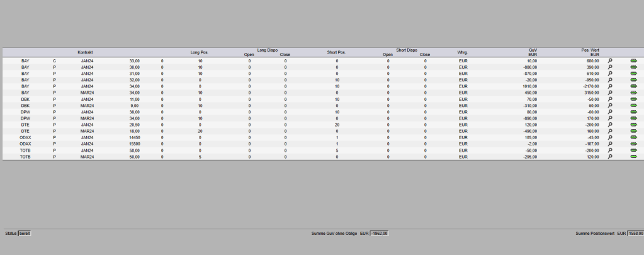
Task: Select the Long Pos. column header
Action: coord(200,52)
